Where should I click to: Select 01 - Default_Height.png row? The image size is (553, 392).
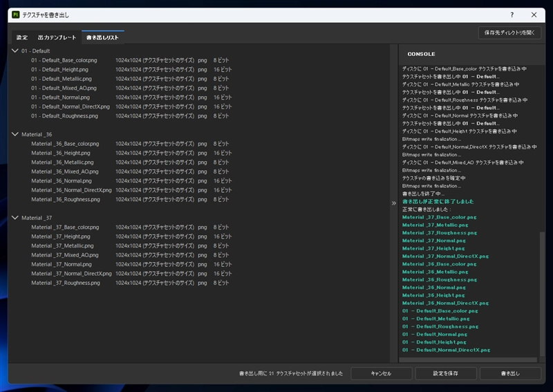[x=131, y=70]
